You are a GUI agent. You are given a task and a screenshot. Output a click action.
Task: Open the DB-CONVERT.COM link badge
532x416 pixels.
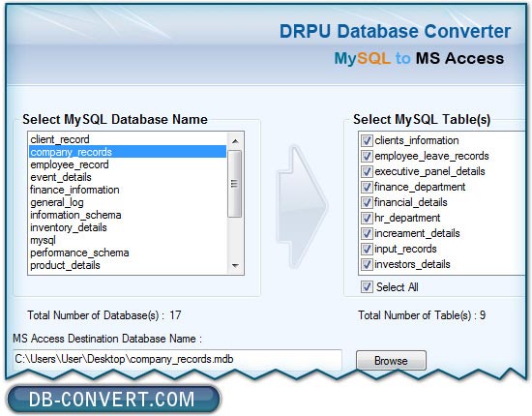(113, 399)
